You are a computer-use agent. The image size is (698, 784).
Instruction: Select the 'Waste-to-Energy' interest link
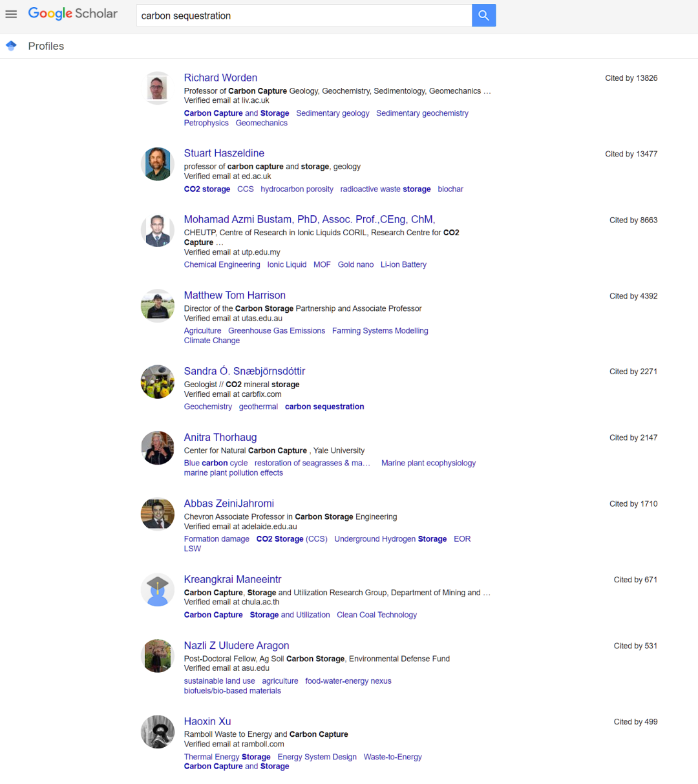393,757
